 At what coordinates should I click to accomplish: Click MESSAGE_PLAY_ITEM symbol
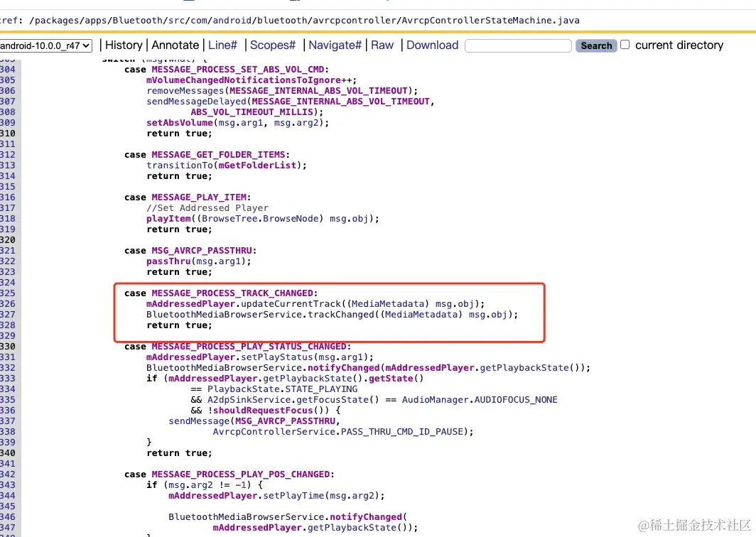tap(199, 197)
